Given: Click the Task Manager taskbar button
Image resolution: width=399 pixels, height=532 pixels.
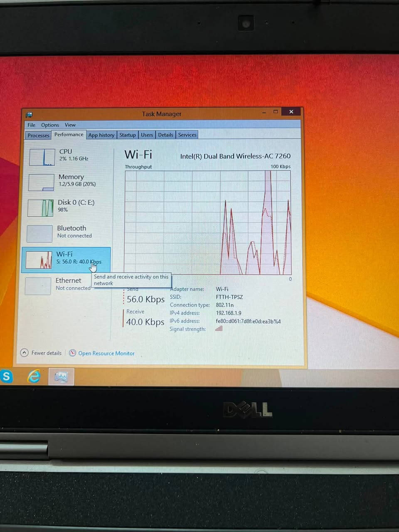Looking at the screenshot, I should point(61,377).
